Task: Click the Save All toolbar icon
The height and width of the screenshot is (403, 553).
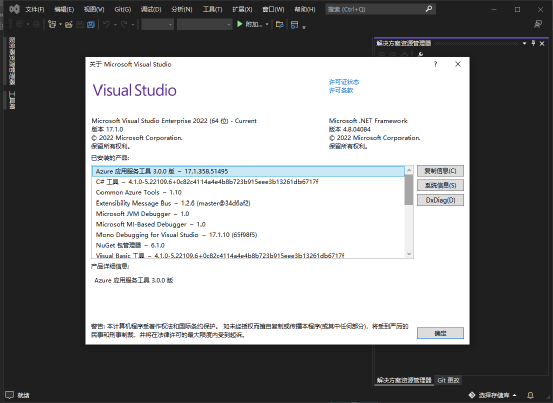Action: [x=91, y=24]
